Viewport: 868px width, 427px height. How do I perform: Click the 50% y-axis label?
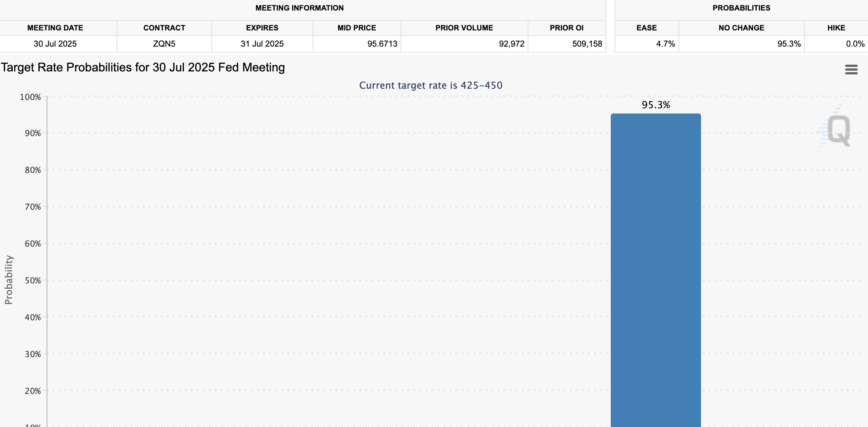coord(33,280)
